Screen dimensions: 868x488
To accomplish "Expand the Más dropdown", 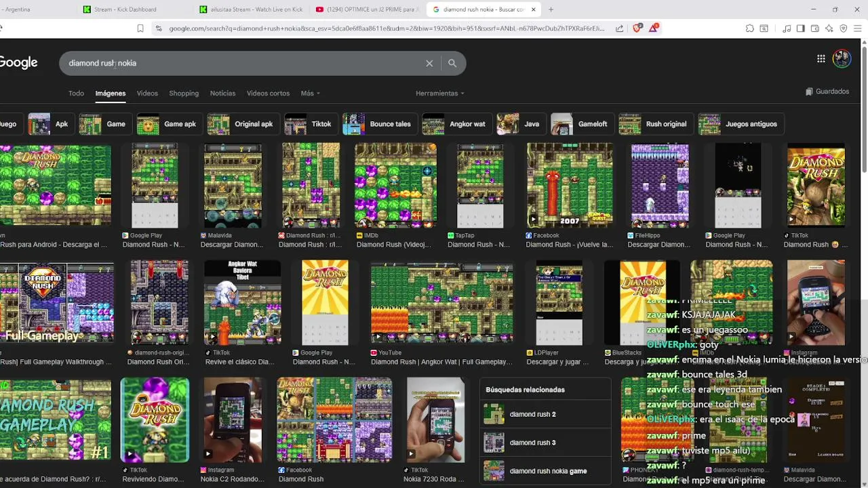I will pos(310,94).
